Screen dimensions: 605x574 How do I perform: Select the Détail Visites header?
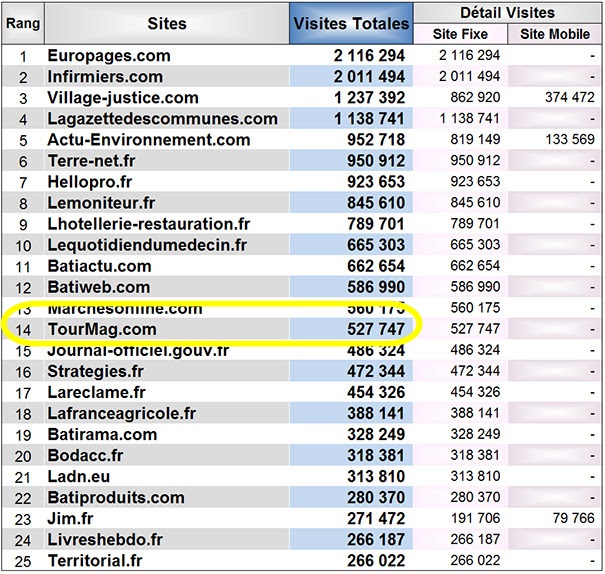pos(507,13)
